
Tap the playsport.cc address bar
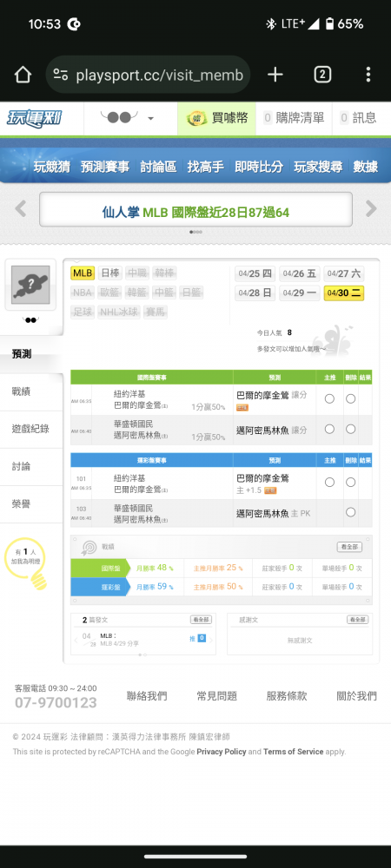click(149, 75)
